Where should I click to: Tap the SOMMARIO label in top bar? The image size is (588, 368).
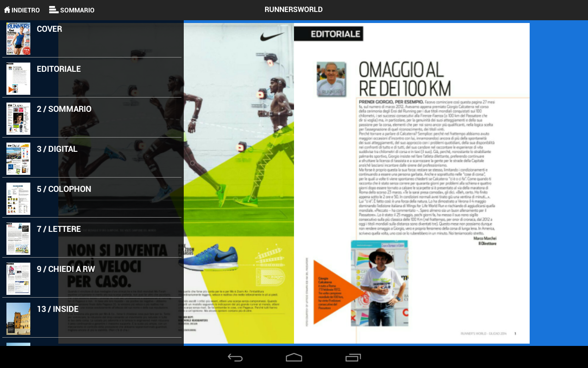(x=77, y=10)
